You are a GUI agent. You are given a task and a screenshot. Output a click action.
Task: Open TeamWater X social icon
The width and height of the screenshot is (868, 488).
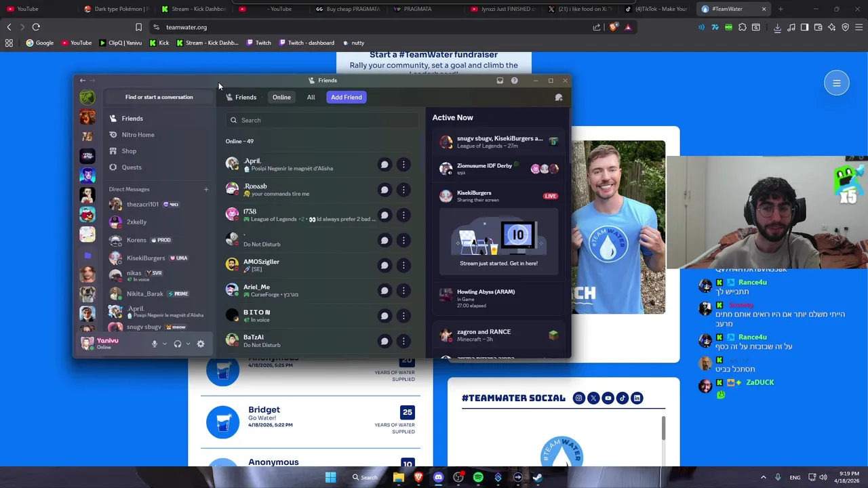[x=593, y=398]
